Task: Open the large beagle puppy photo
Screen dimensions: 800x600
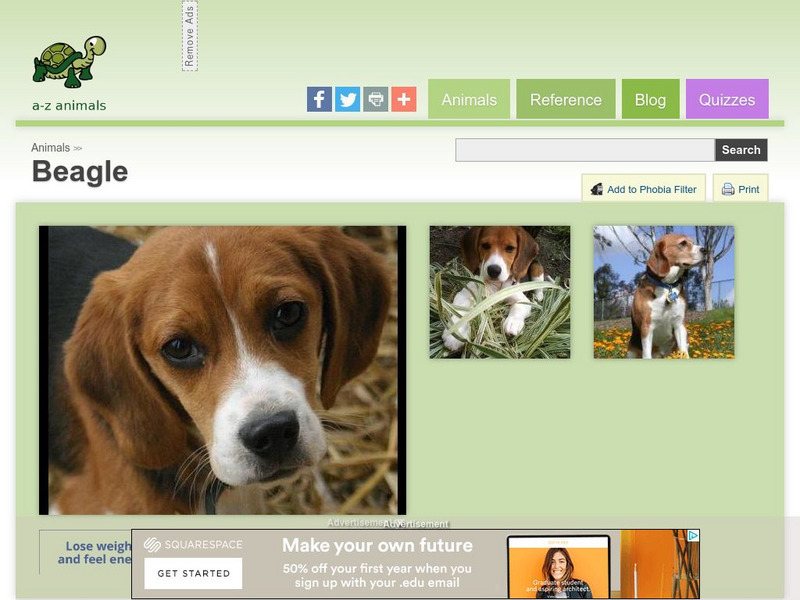Action: [222, 370]
